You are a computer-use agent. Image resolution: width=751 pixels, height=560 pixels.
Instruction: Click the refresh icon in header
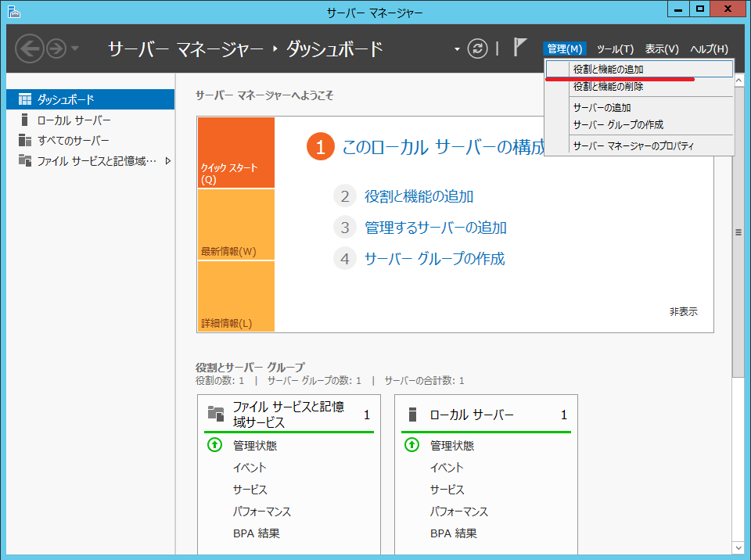(x=477, y=48)
